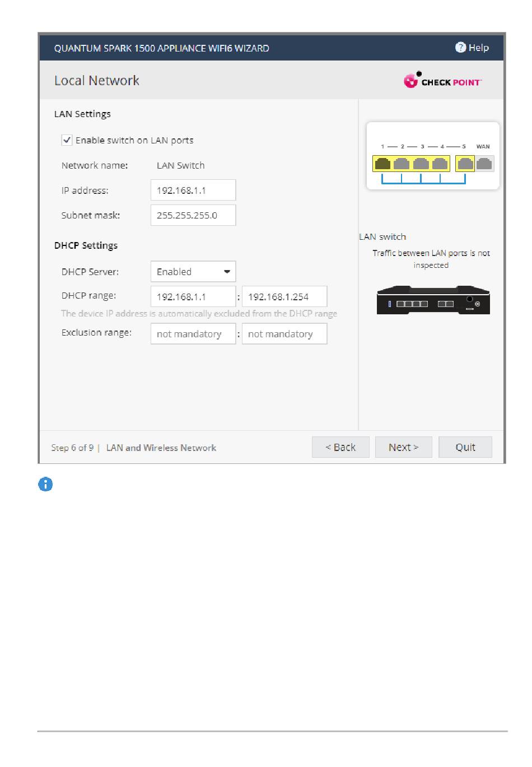Proceed with the Next button
The height and width of the screenshot is (767, 532).
pyautogui.click(x=404, y=447)
